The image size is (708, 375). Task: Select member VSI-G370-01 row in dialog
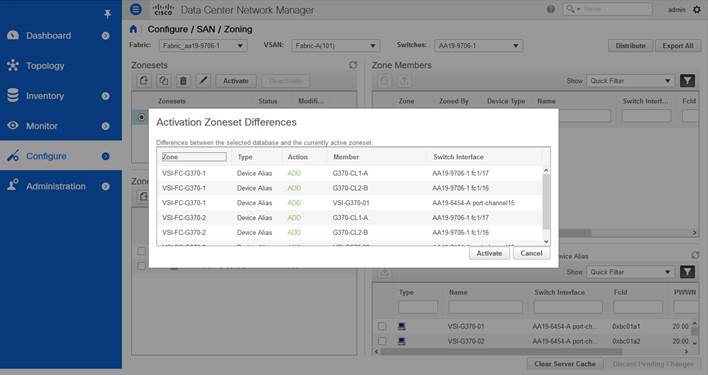(350, 203)
